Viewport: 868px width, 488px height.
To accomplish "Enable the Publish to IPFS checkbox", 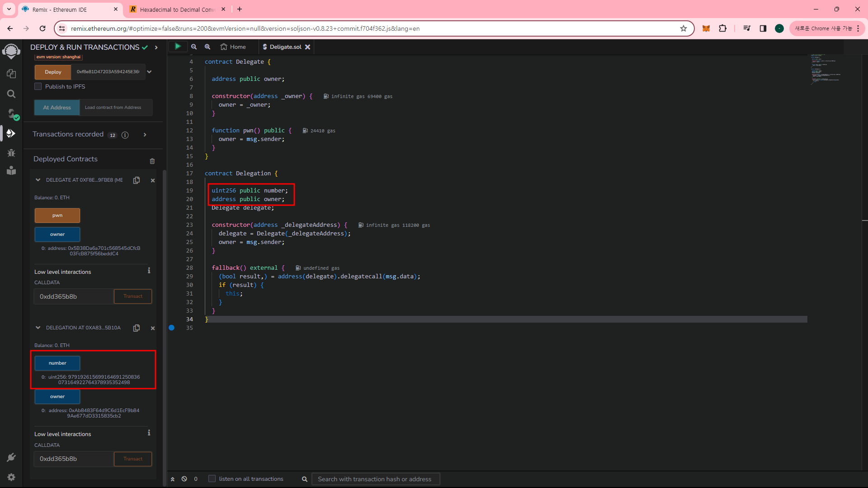I will tap(38, 86).
